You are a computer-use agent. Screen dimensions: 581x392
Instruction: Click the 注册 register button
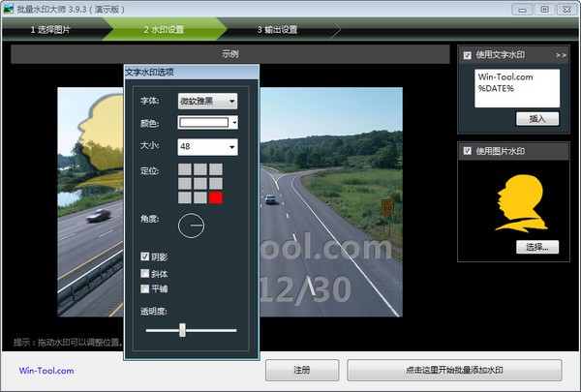[302, 371]
